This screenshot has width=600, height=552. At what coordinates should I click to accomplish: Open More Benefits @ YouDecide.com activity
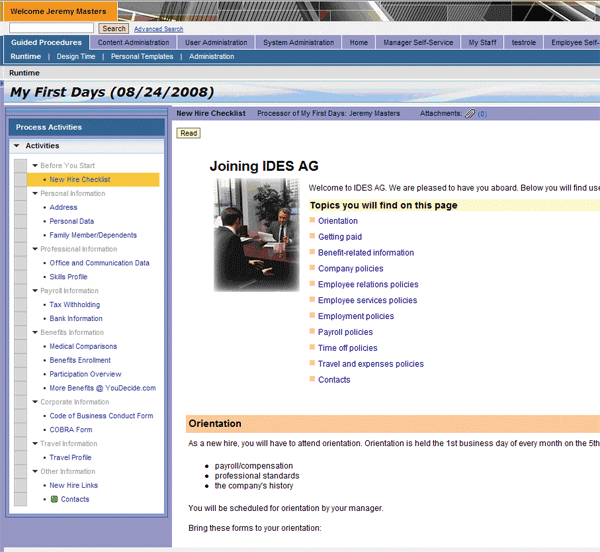click(103, 388)
